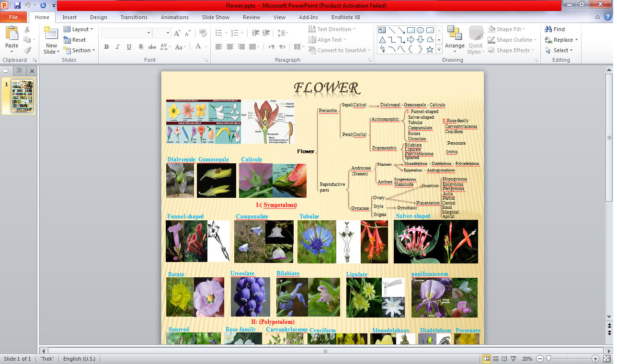Toggle Italic text formatting

coord(118,47)
